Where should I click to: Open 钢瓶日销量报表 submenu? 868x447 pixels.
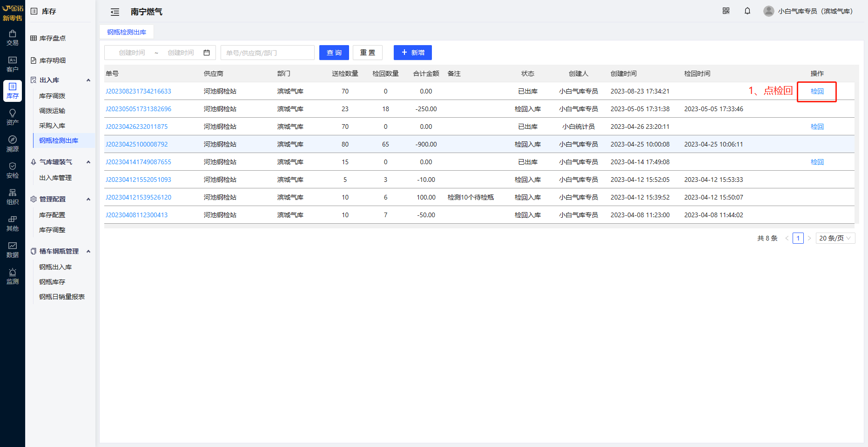[62, 297]
